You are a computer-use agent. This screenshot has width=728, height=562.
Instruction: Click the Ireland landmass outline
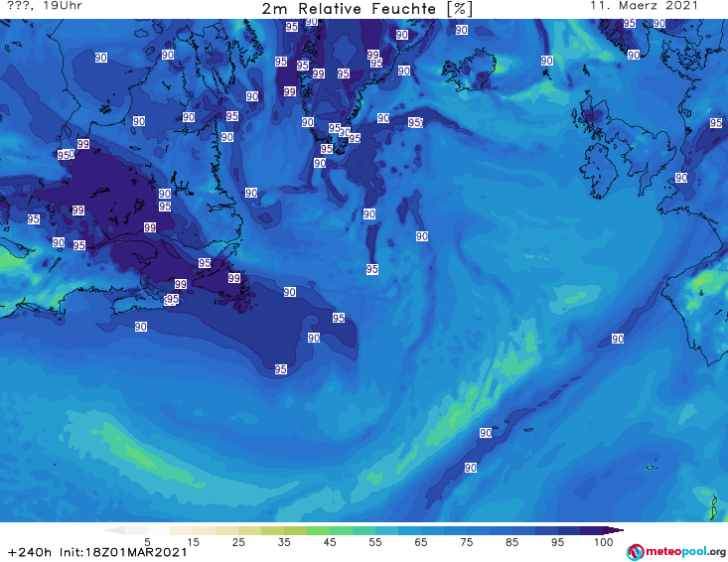(x=599, y=171)
